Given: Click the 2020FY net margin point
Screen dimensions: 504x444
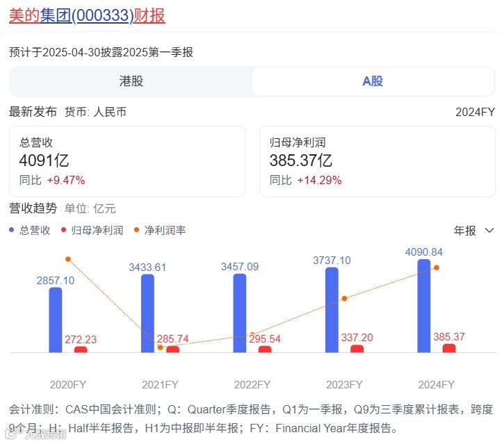Looking at the screenshot, I should tap(68, 259).
